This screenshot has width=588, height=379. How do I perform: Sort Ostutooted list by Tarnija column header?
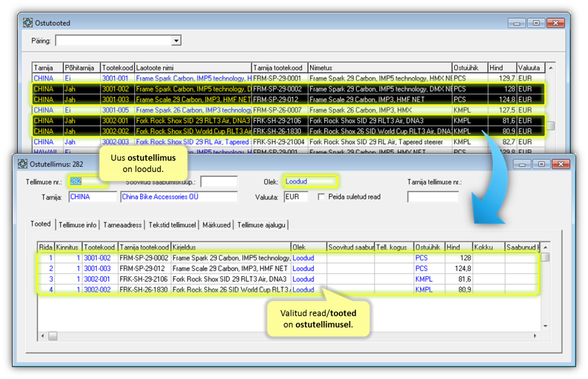48,68
